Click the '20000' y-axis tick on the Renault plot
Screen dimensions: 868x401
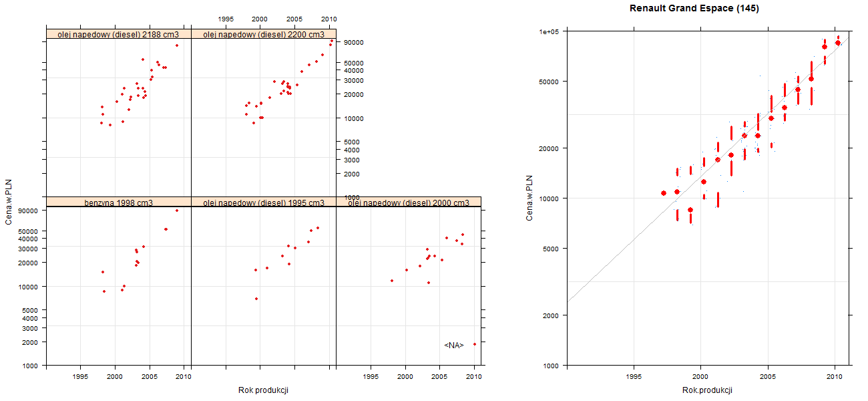(550, 148)
